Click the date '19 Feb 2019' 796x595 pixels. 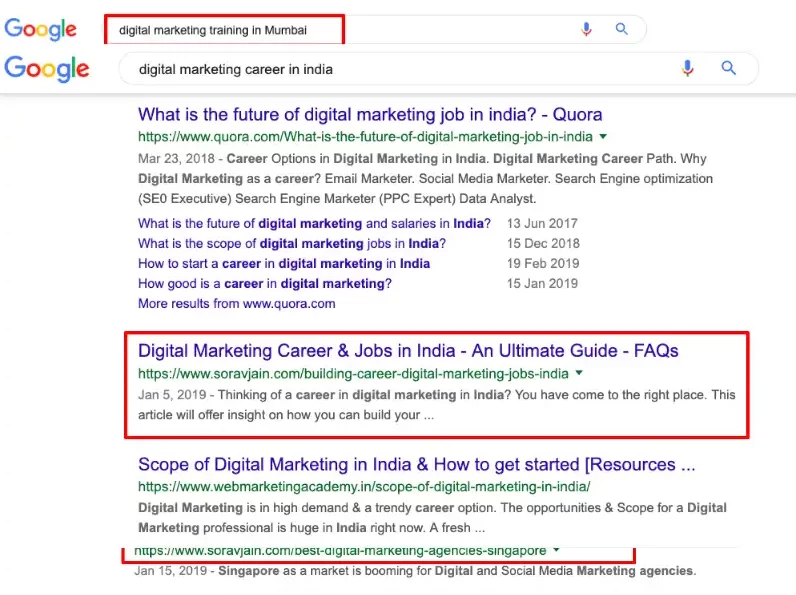543,263
